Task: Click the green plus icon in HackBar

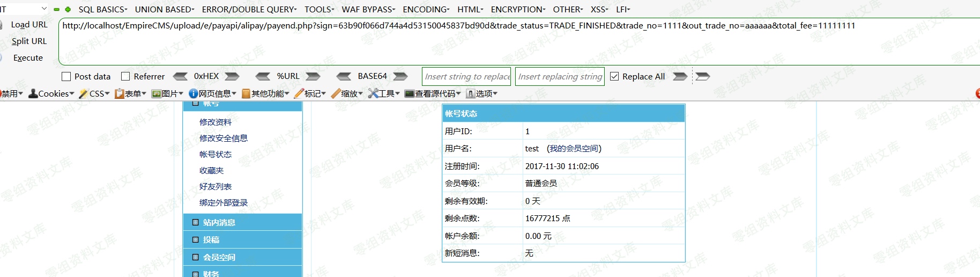Action: point(68,10)
